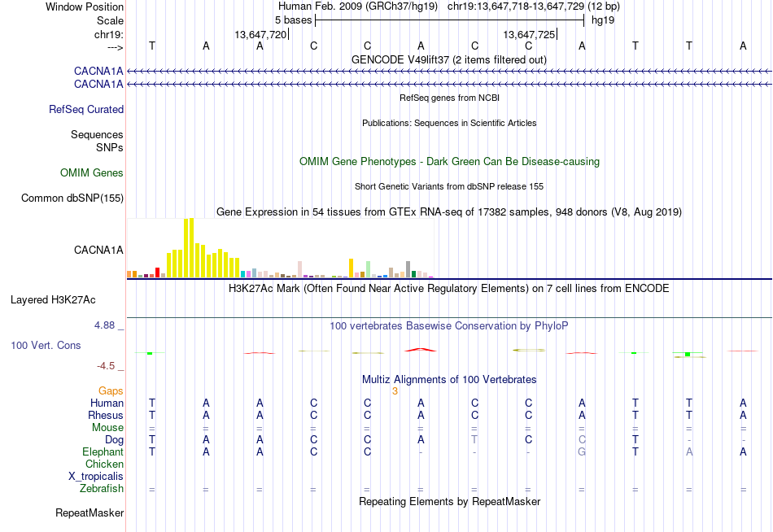This screenshot has height=532, width=773.
Task: Click Publications Sequences in Scientific Articles title
Action: coord(449,123)
